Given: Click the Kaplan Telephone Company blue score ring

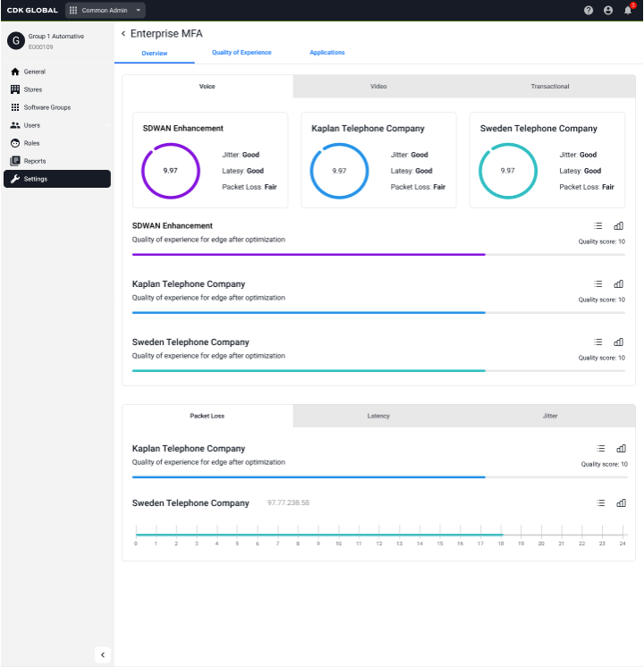Looking at the screenshot, I should (x=339, y=171).
